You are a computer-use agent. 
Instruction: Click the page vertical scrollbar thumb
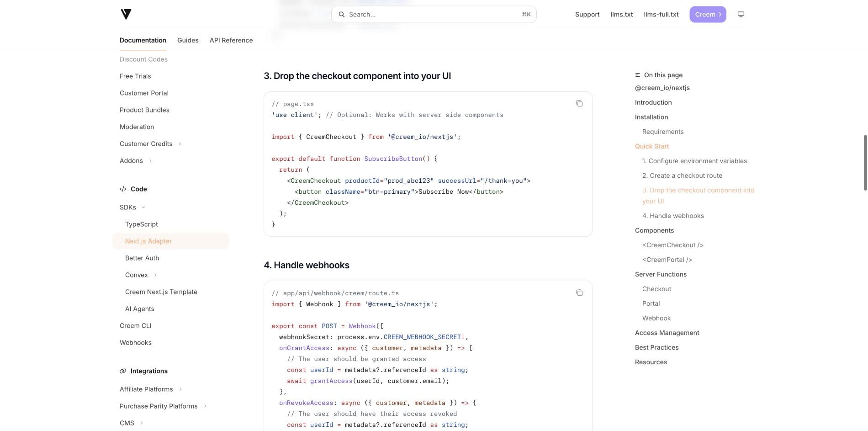click(x=865, y=163)
